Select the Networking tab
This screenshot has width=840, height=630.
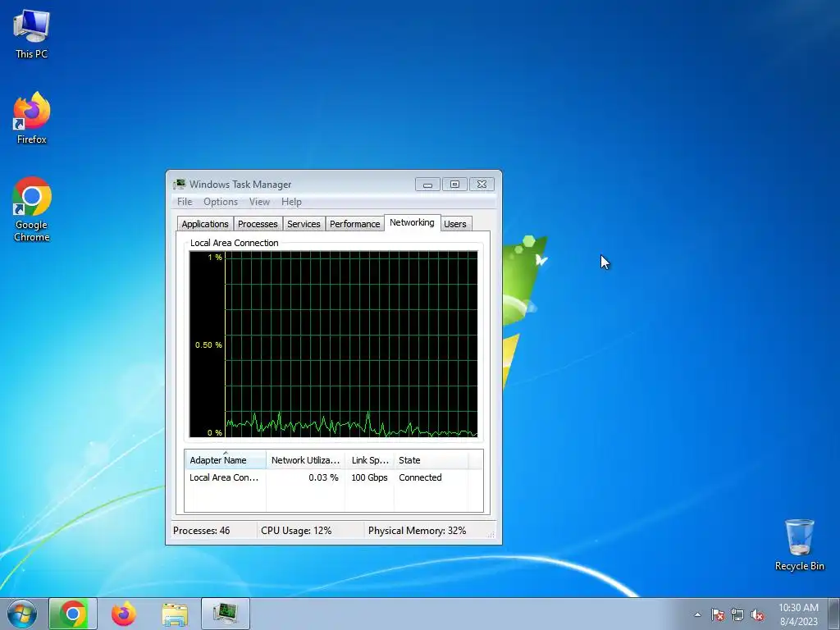pyautogui.click(x=412, y=222)
